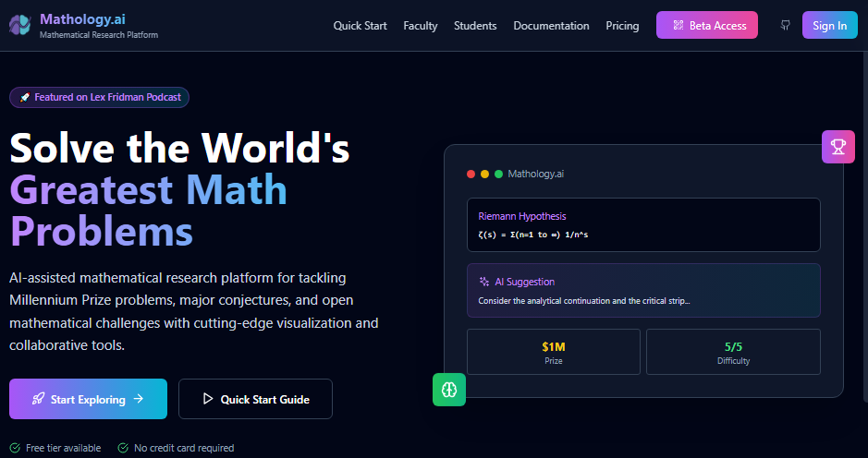View the Pricing page
The width and height of the screenshot is (868, 458).
coord(622,26)
